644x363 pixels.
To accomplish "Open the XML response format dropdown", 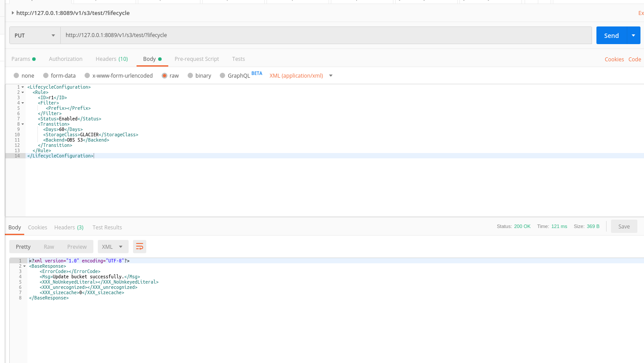I will click(113, 247).
